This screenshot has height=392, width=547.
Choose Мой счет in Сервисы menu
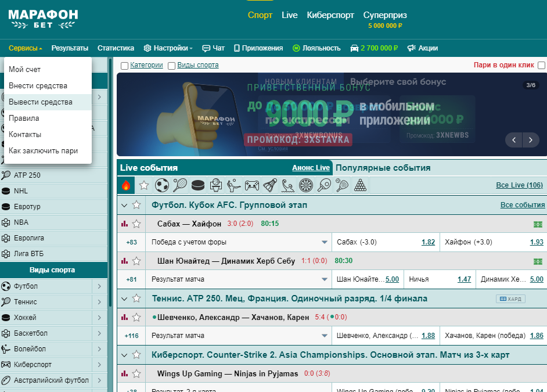click(48, 70)
